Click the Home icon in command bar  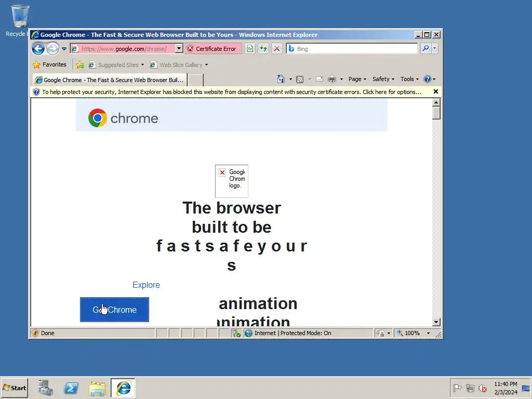tap(281, 79)
